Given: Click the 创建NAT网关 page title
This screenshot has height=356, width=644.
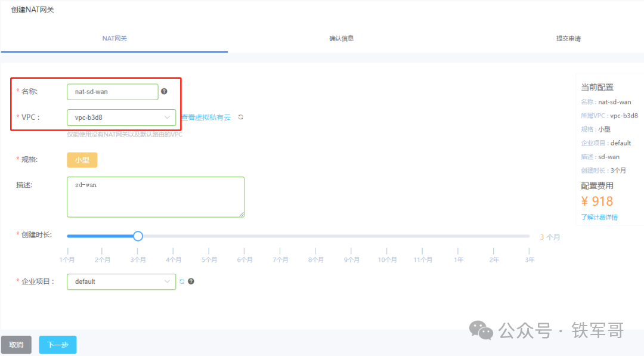Looking at the screenshot, I should (32, 10).
